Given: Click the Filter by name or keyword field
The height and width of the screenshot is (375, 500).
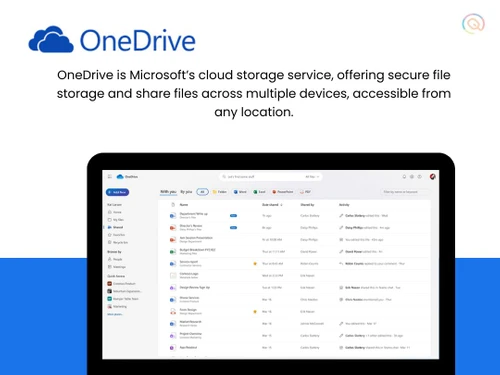Looking at the screenshot, I should click(x=404, y=192).
